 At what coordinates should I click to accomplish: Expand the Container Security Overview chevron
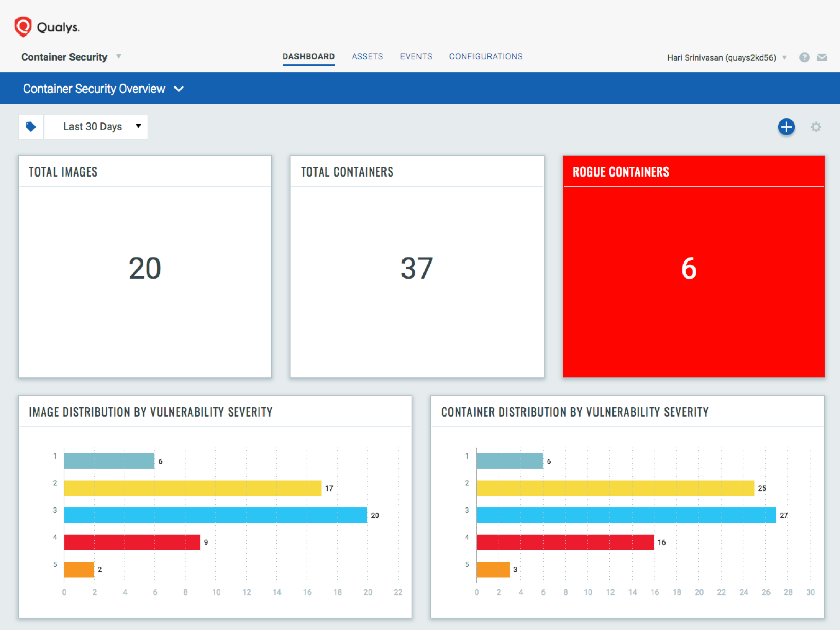pos(179,89)
